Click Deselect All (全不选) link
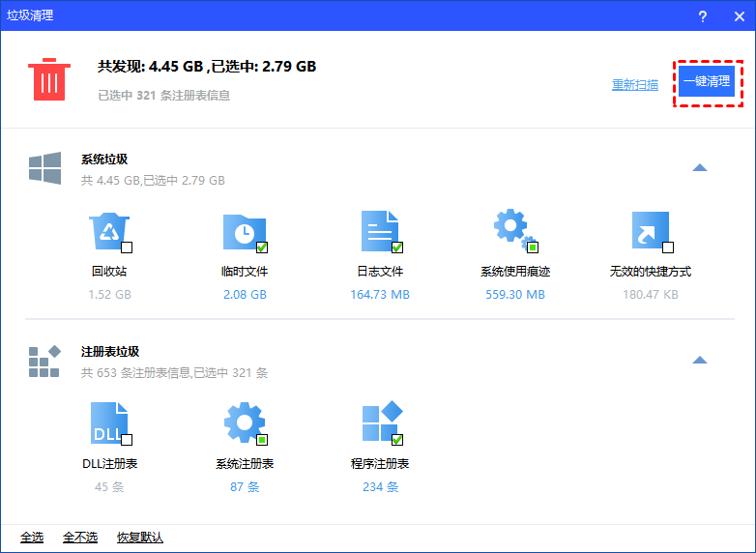The image size is (756, 553). click(80, 538)
